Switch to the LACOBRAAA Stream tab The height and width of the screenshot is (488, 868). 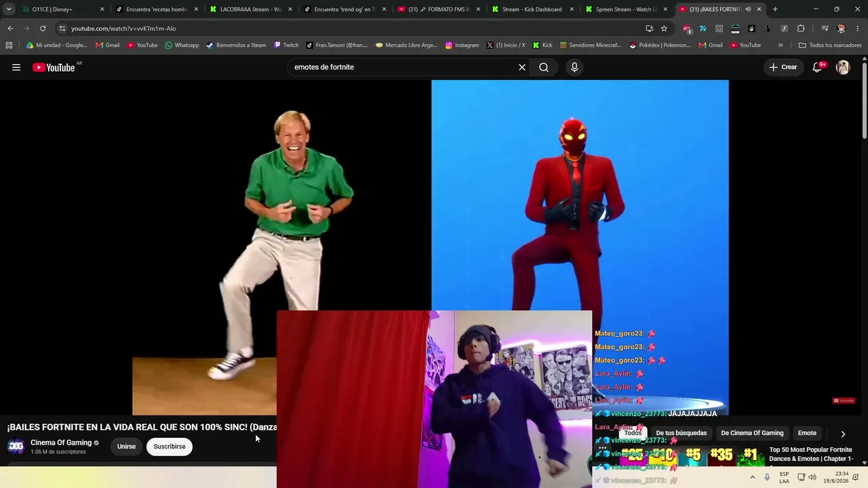(x=250, y=9)
